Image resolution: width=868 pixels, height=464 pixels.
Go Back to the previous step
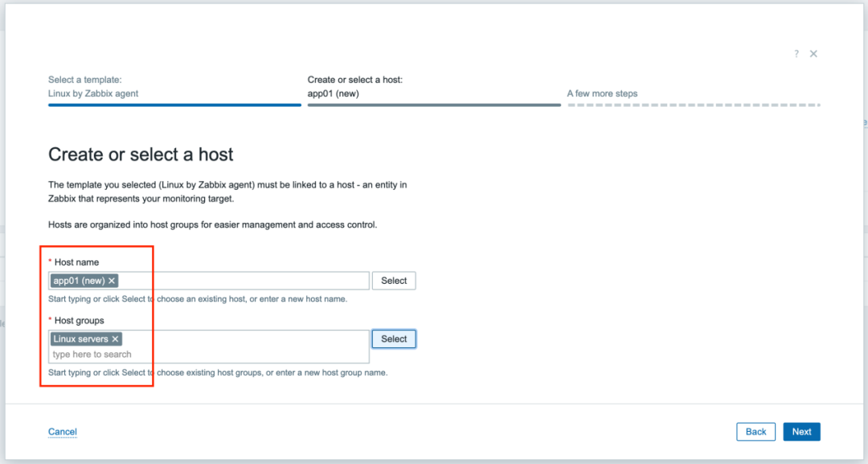(755, 432)
